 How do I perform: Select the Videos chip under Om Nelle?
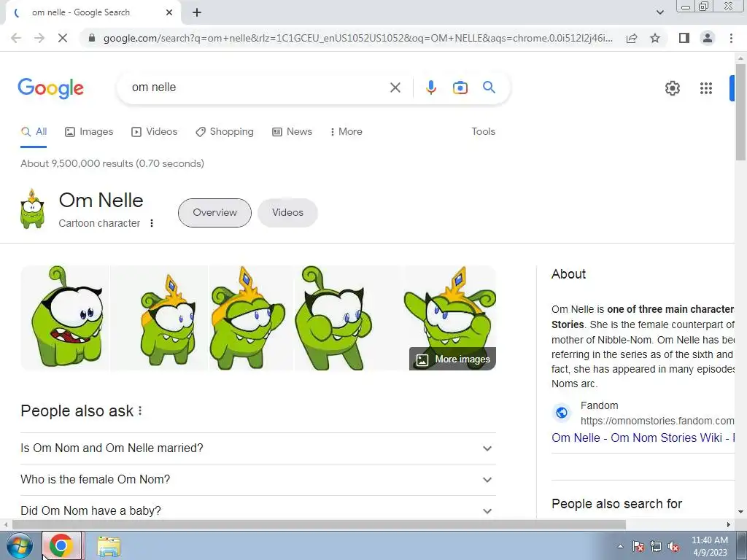point(287,213)
